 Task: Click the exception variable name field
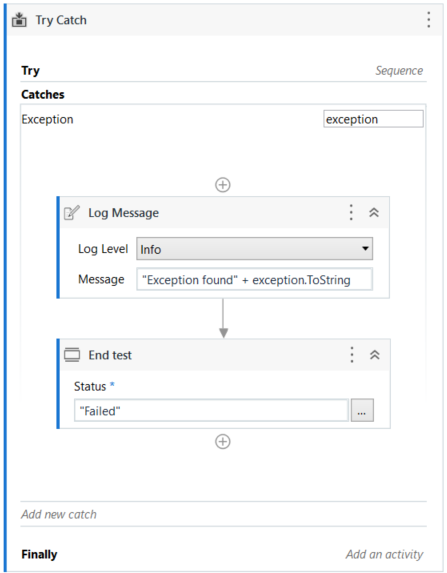pyautogui.click(x=373, y=119)
